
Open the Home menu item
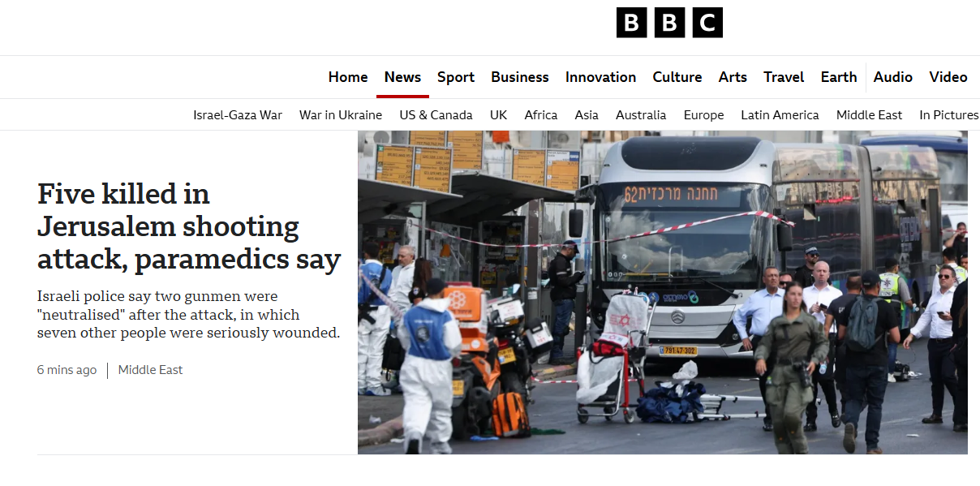tap(348, 77)
